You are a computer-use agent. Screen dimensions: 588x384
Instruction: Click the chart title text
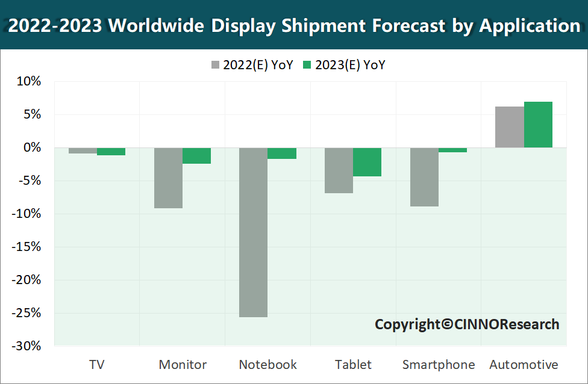(x=293, y=26)
